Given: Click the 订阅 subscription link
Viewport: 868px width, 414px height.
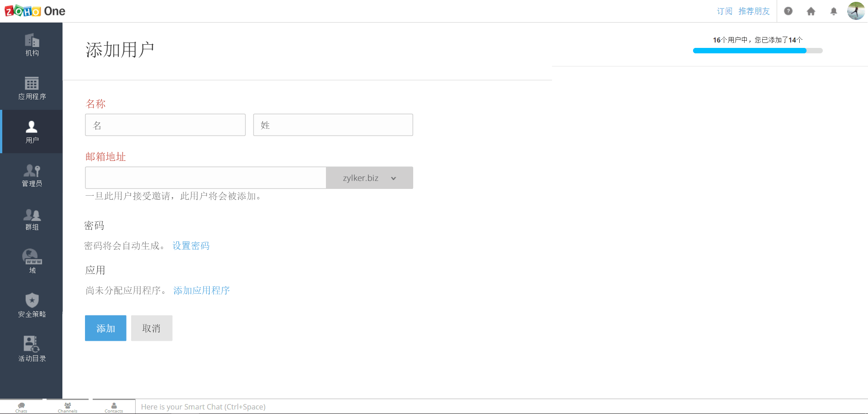Looking at the screenshot, I should pyautogui.click(x=724, y=11).
